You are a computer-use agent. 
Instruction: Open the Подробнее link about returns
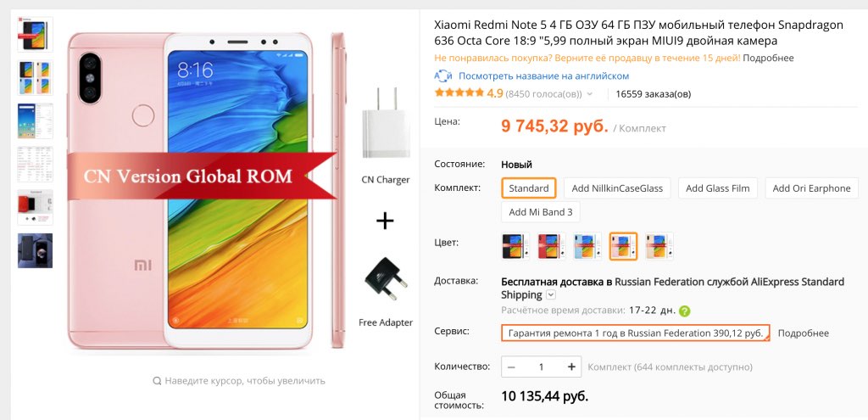point(768,58)
